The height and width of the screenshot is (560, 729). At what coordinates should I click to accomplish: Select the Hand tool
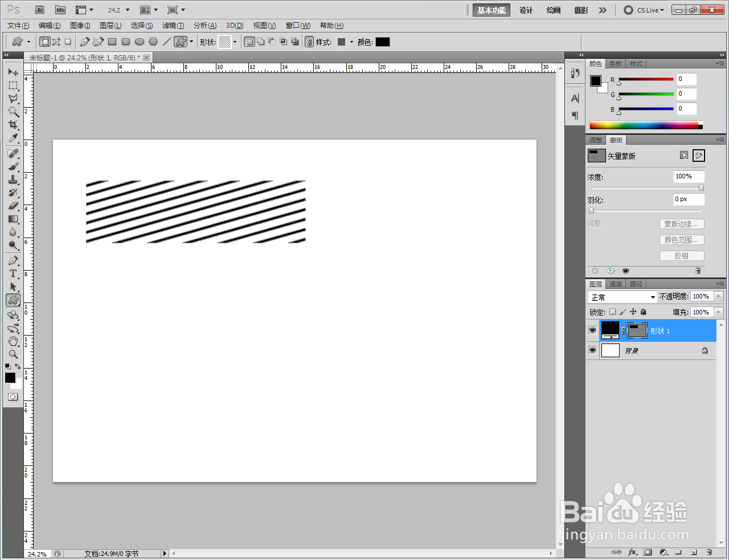[13, 341]
